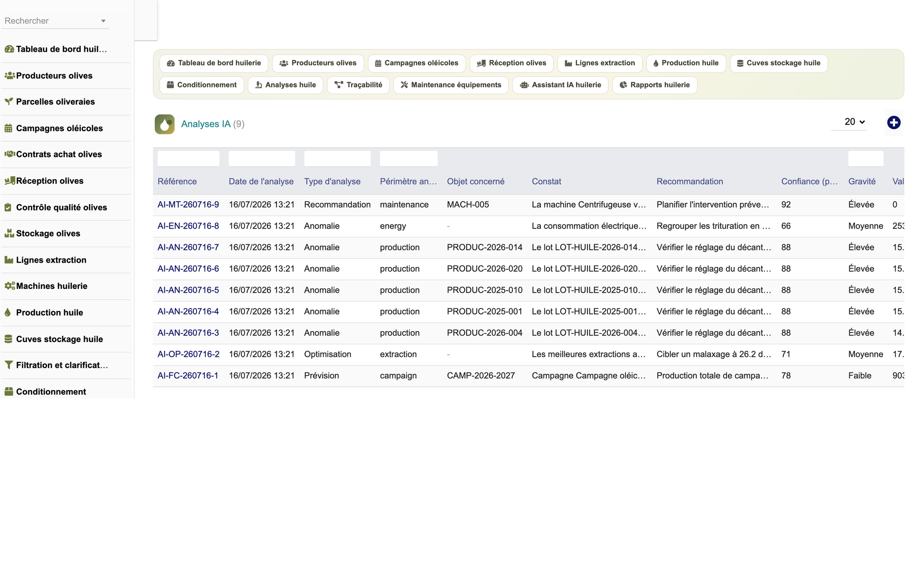Viewport: 924px width, 572px height.
Task: Click the Faible gravité cell
Action: pyautogui.click(x=860, y=376)
